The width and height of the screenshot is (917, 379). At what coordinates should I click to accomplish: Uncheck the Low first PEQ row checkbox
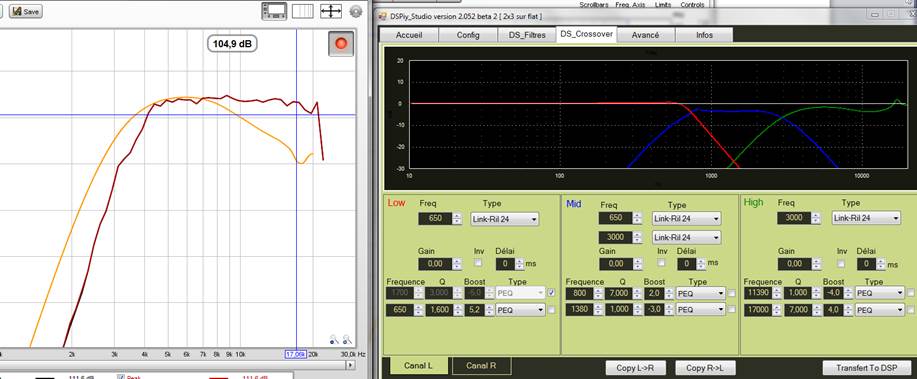pos(551,292)
